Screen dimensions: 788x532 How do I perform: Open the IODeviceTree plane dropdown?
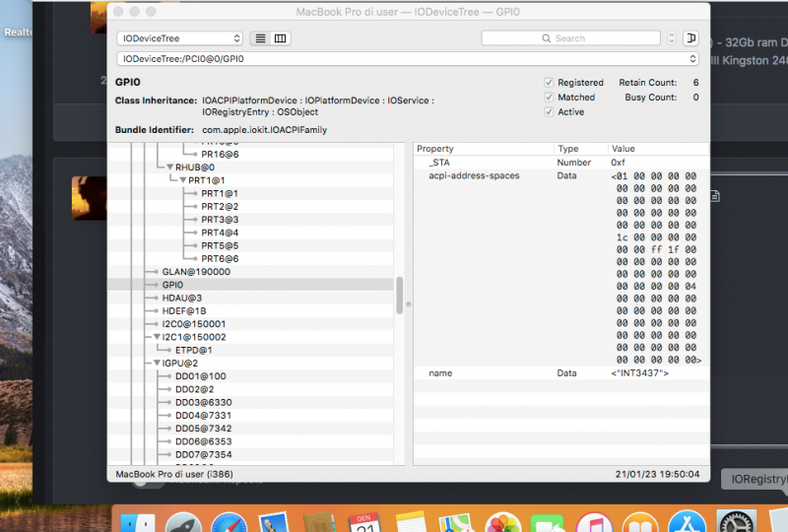(179, 38)
